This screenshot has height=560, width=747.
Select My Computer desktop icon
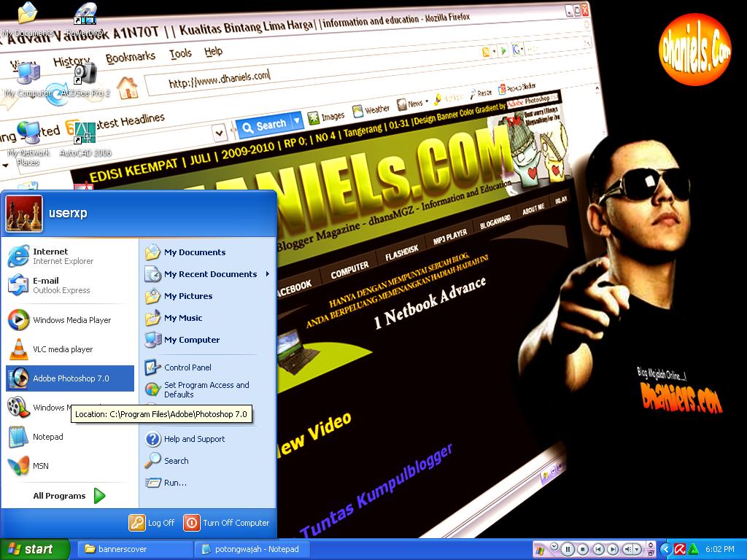pyautogui.click(x=28, y=80)
